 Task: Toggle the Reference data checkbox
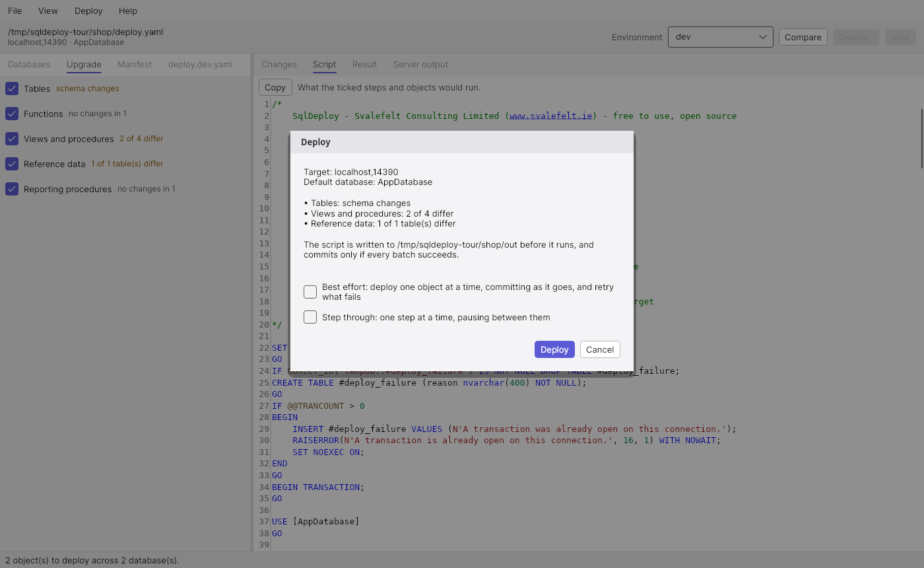[x=12, y=164]
